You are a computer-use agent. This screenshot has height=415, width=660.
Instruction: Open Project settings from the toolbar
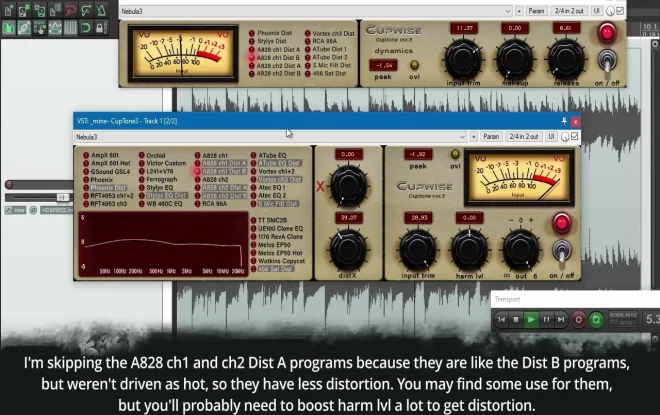(55, 11)
